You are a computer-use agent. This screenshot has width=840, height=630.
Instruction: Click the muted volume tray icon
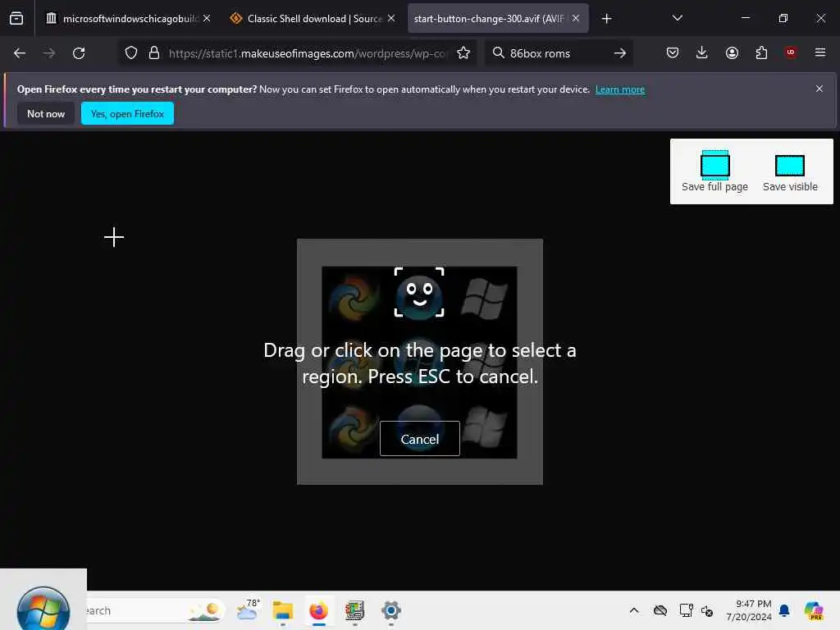(707, 610)
